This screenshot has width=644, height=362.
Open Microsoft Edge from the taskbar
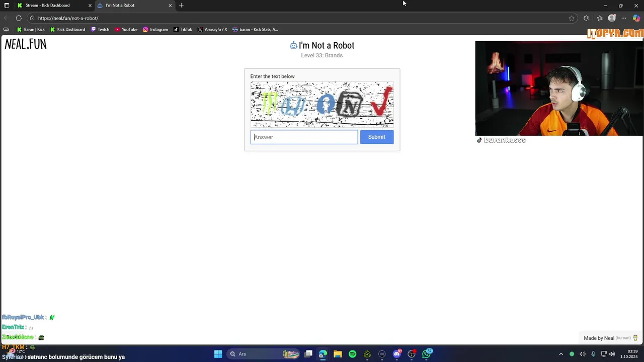323,354
